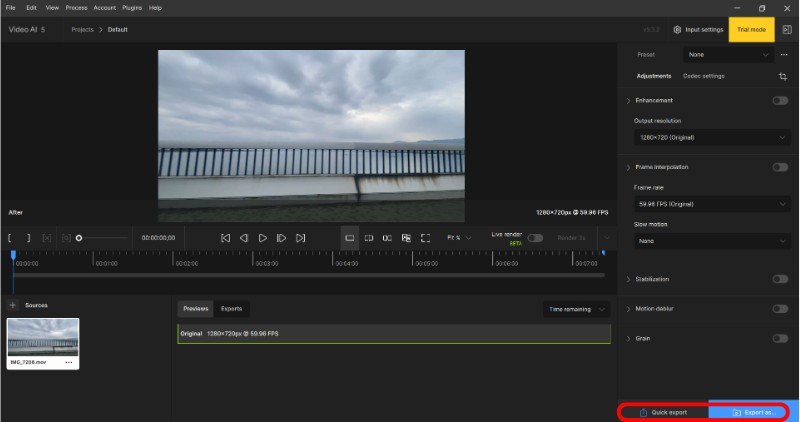Add a source with the plus icon
Image resolution: width=800 pixels, height=422 pixels.
[x=13, y=305]
